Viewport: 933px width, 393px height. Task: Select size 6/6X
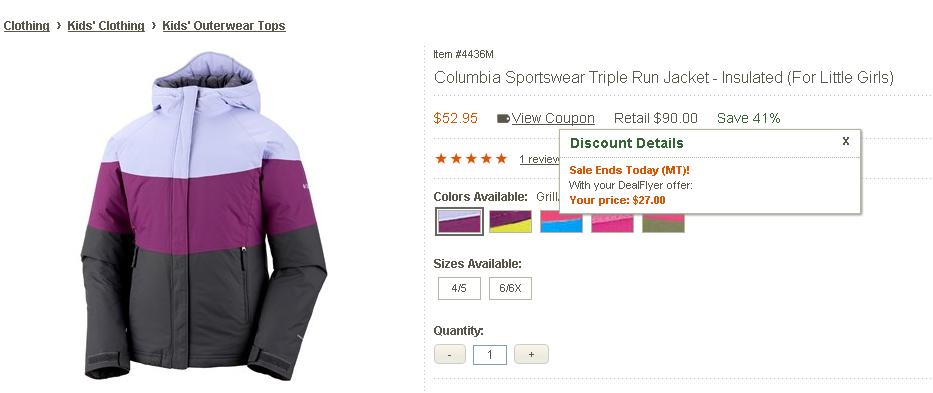tap(511, 288)
